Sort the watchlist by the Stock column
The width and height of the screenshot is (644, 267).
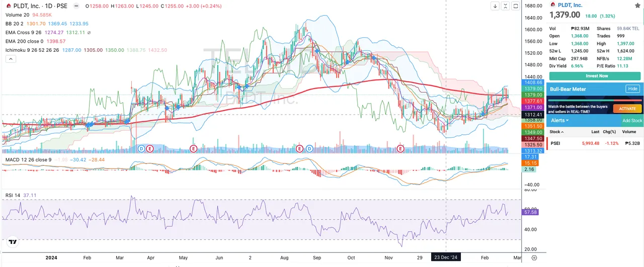[x=556, y=132]
